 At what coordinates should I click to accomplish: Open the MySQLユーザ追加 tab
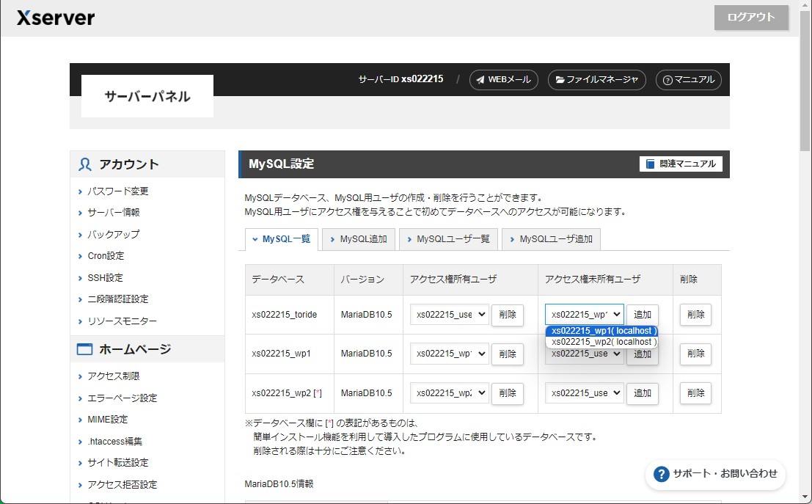point(551,239)
